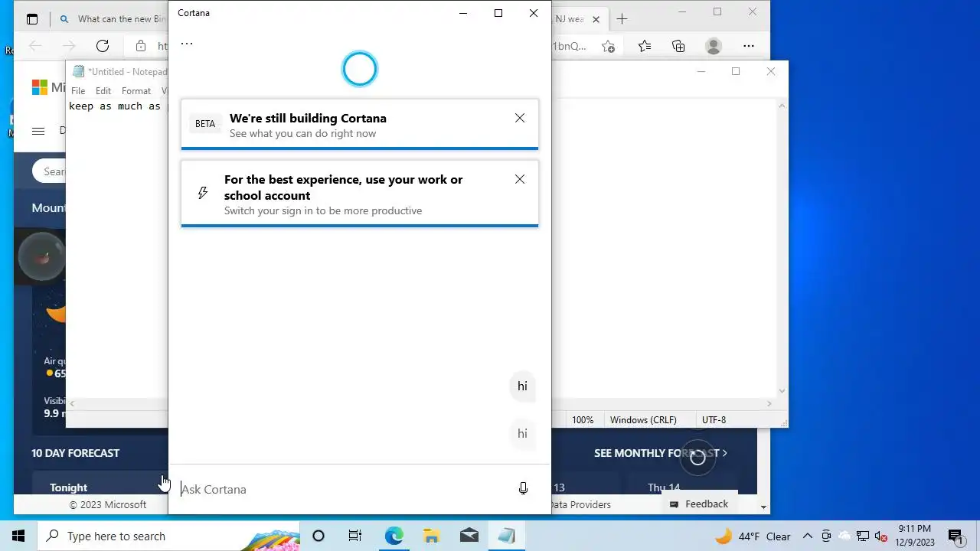
Task: Click the taskbar volume icon
Action: (x=881, y=536)
